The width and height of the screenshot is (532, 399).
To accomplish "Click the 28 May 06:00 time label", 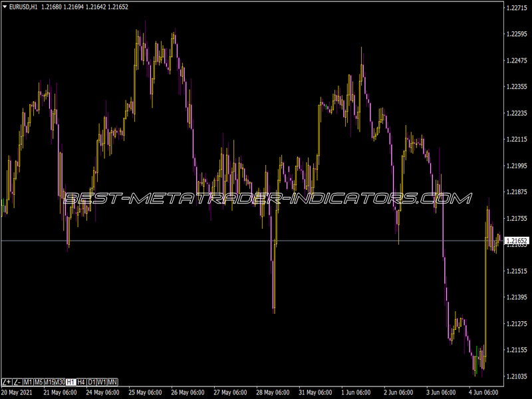I will [x=273, y=392].
